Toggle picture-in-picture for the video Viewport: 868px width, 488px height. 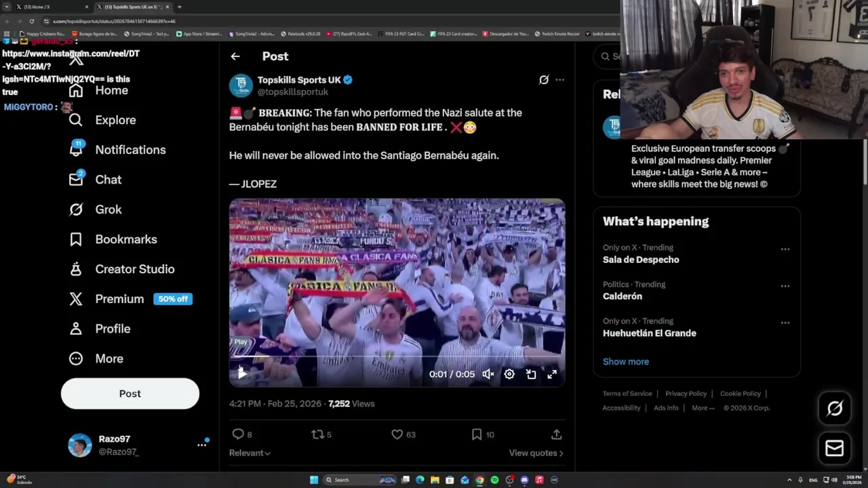click(x=531, y=374)
